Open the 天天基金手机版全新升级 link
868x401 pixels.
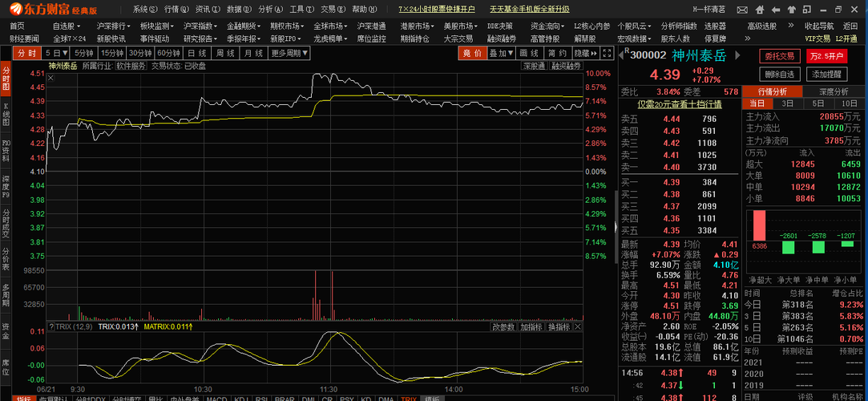pyautogui.click(x=530, y=9)
